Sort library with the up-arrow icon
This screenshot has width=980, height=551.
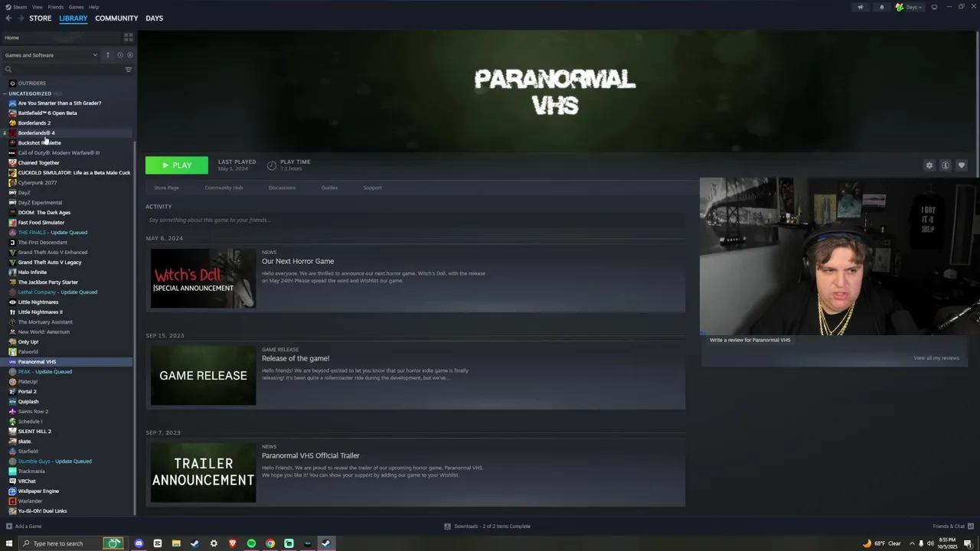pos(108,55)
